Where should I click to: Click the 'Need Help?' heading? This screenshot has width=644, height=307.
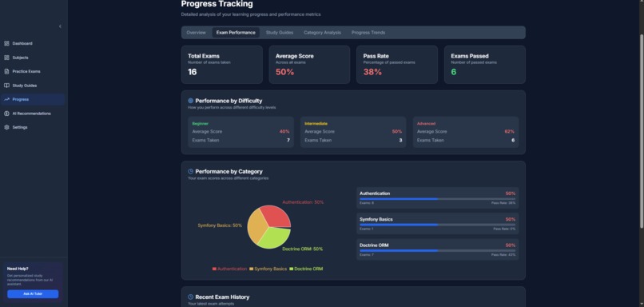click(x=18, y=269)
